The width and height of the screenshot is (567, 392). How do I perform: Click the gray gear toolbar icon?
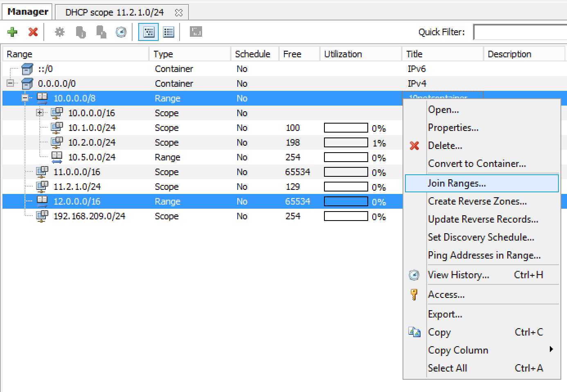pyautogui.click(x=60, y=32)
